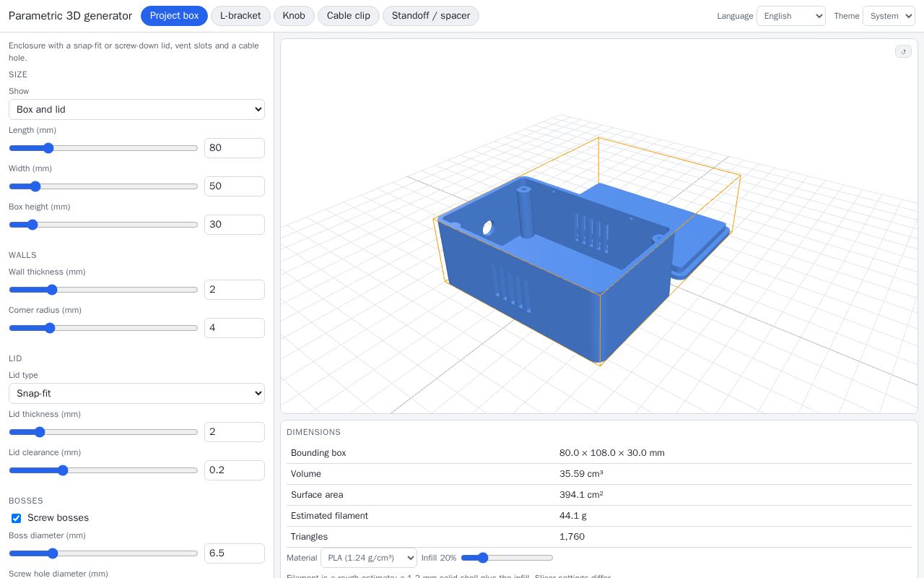The image size is (924, 578).
Task: Click the bounding box value 80.0 × 108.0 × 30.0 mm
Action: click(x=612, y=453)
